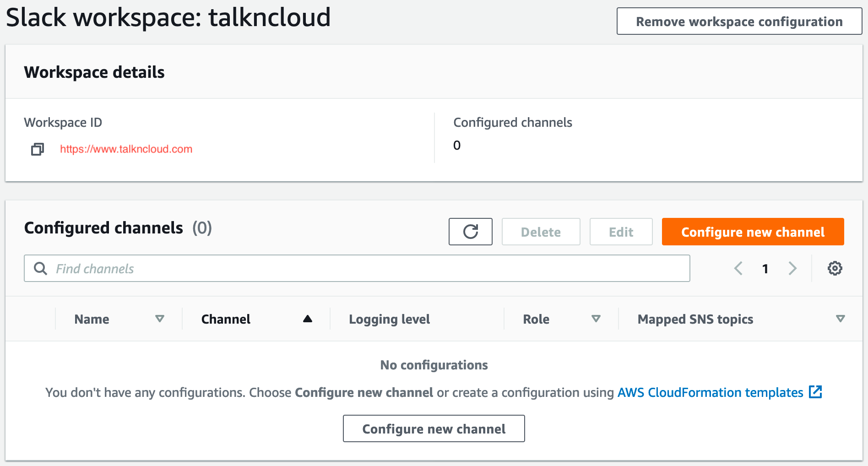Open the external link icon after CloudFormation templates
This screenshot has width=868, height=466.
[x=815, y=392]
